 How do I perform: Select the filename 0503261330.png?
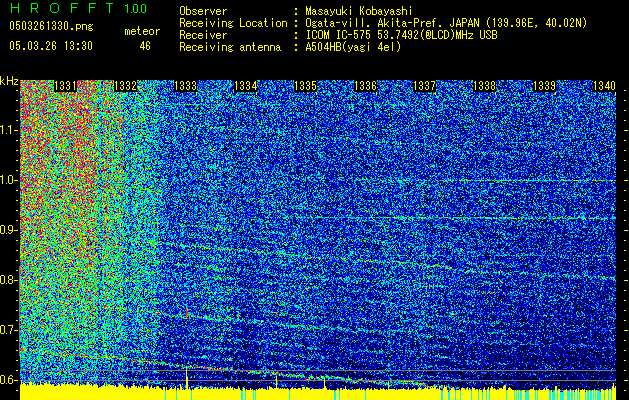pos(51,26)
